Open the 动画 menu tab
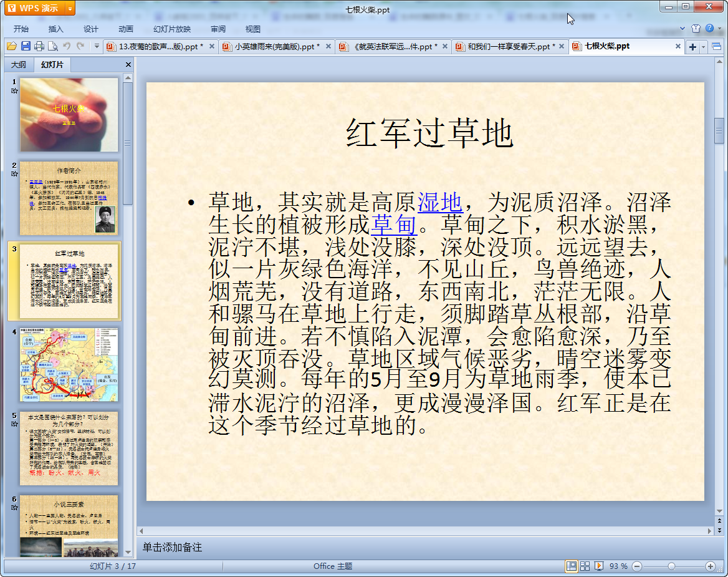Screen dimensions: 728x577 pos(126,29)
